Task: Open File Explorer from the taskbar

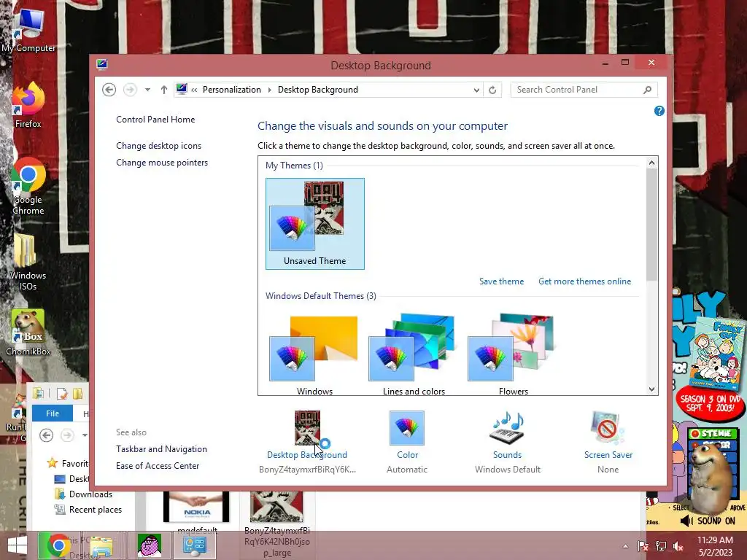Action: pos(101,545)
